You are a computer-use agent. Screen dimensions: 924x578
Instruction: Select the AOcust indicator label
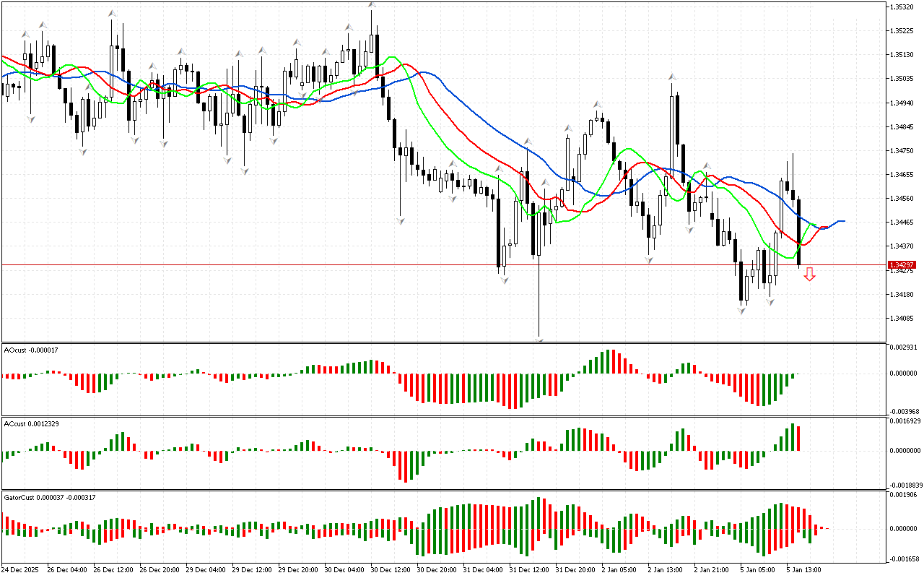[31, 350]
